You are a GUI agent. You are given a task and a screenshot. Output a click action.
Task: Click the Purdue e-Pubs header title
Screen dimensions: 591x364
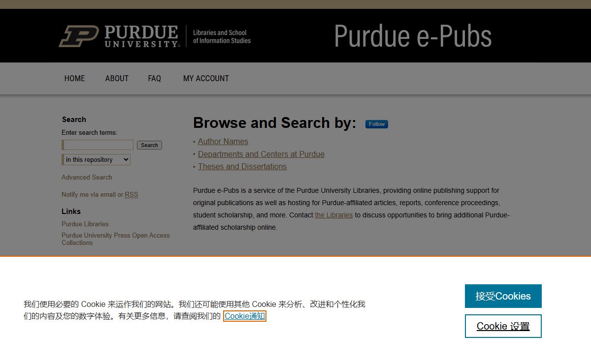pos(413,36)
